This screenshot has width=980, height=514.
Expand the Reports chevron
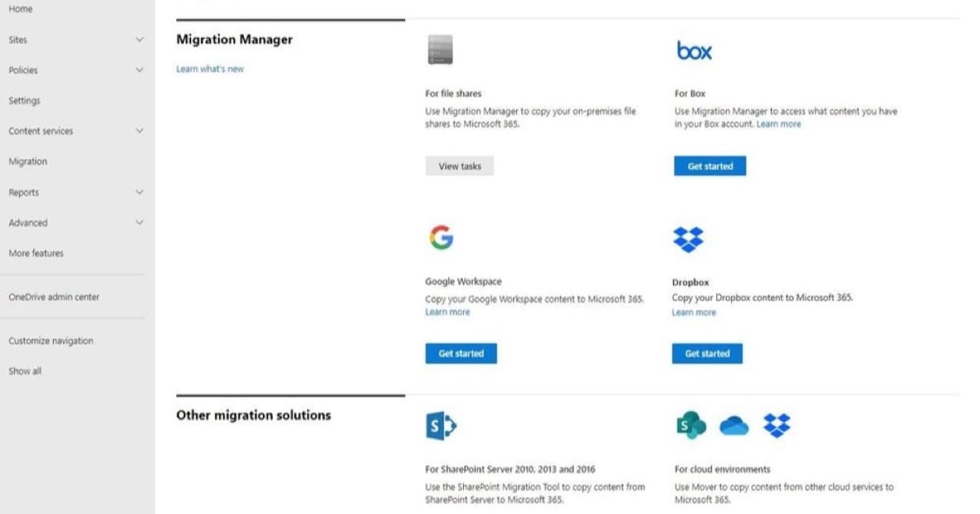tap(139, 192)
